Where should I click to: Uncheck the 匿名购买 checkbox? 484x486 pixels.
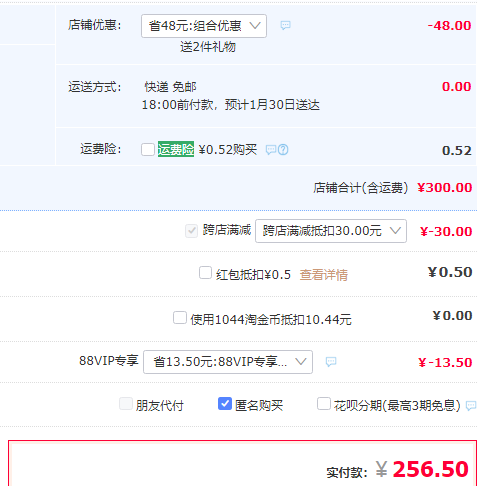click(225, 404)
